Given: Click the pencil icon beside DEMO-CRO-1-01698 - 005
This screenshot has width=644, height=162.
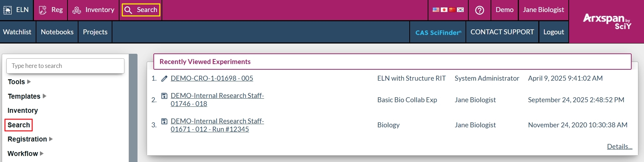Looking at the screenshot, I should 164,79.
